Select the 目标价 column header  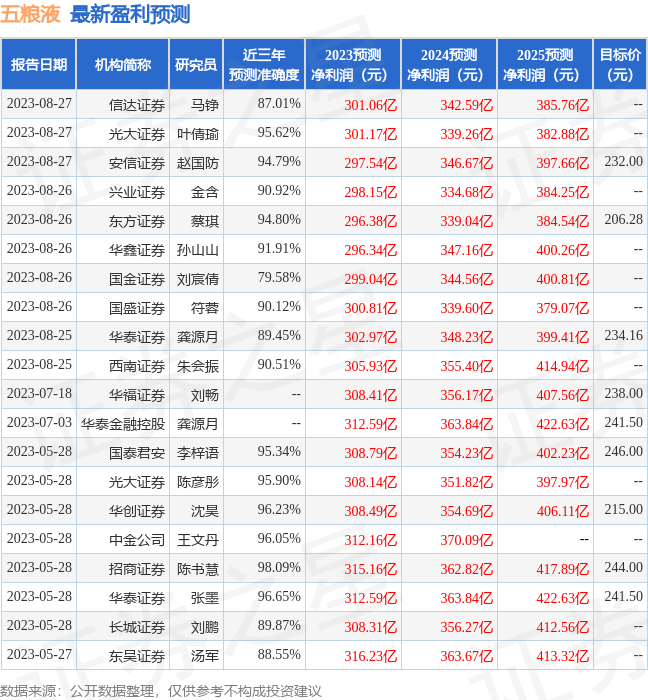tap(620, 64)
